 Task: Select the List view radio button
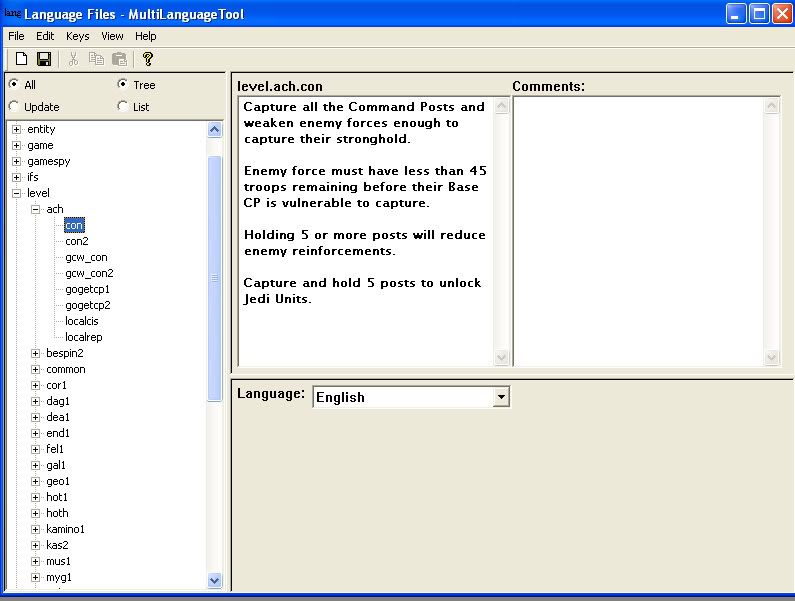tap(122, 106)
